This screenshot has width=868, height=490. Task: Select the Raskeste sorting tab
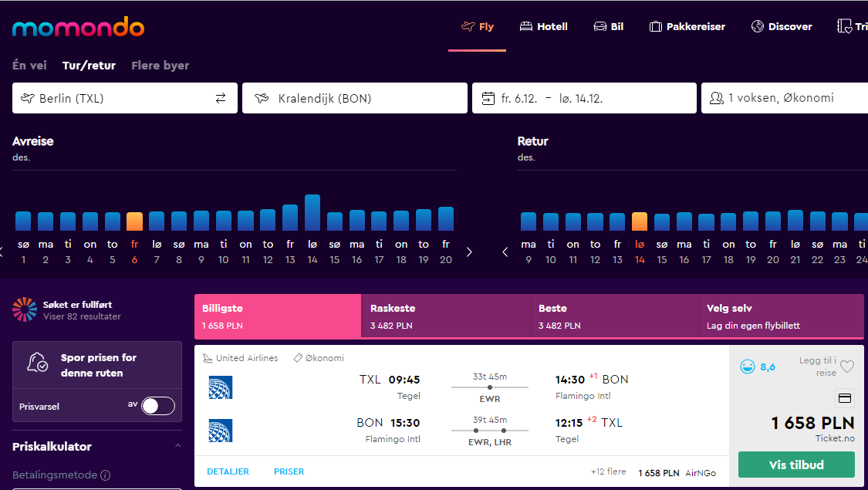click(x=446, y=316)
